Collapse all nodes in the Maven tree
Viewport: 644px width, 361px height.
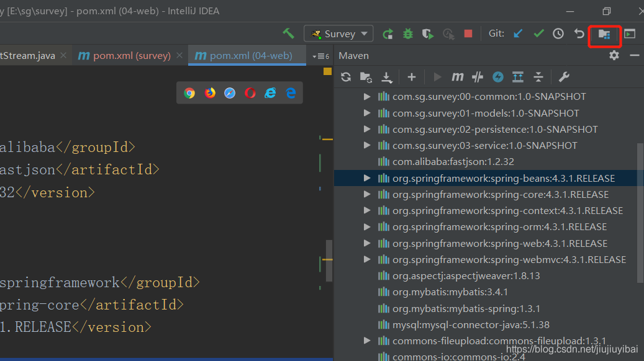(538, 76)
